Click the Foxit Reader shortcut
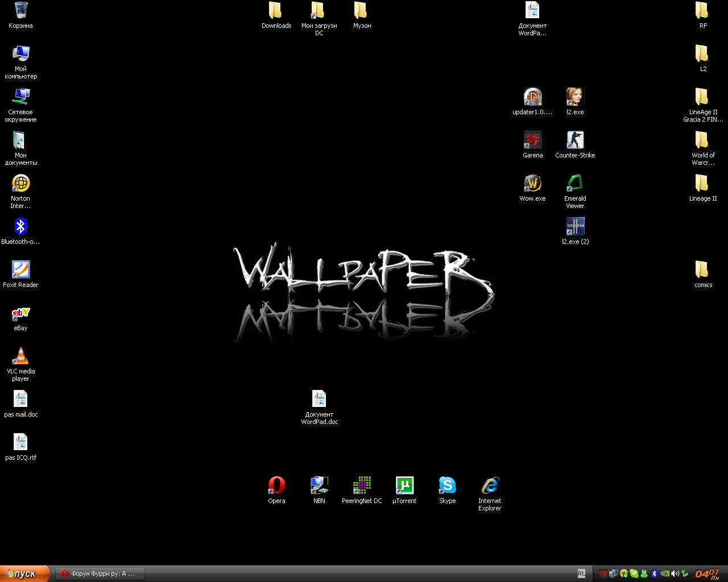This screenshot has width=728, height=582. click(20, 270)
